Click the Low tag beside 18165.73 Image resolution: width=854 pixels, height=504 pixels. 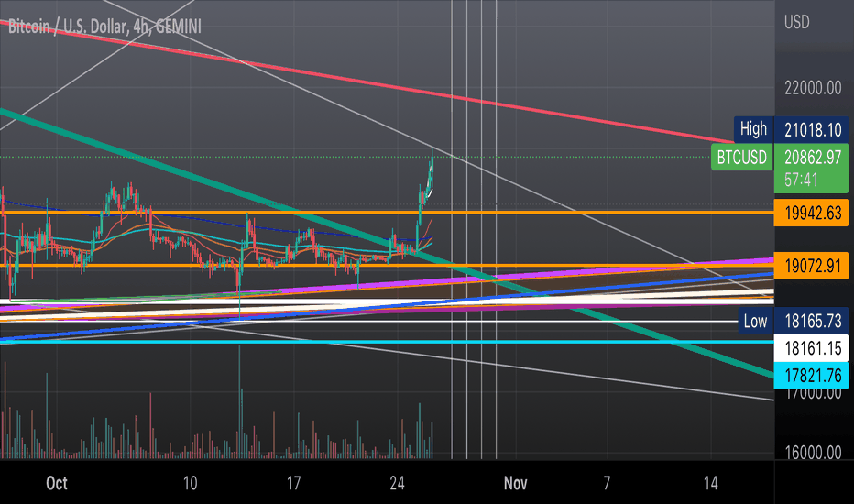[755, 321]
